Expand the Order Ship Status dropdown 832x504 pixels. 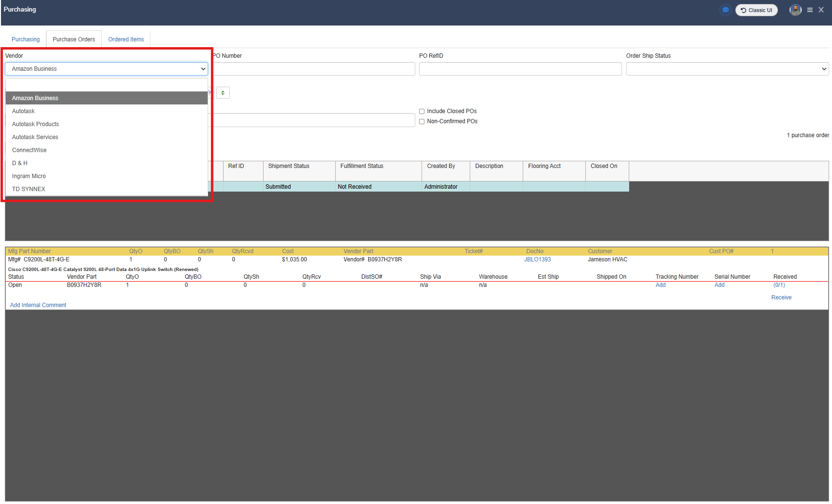[x=727, y=69]
